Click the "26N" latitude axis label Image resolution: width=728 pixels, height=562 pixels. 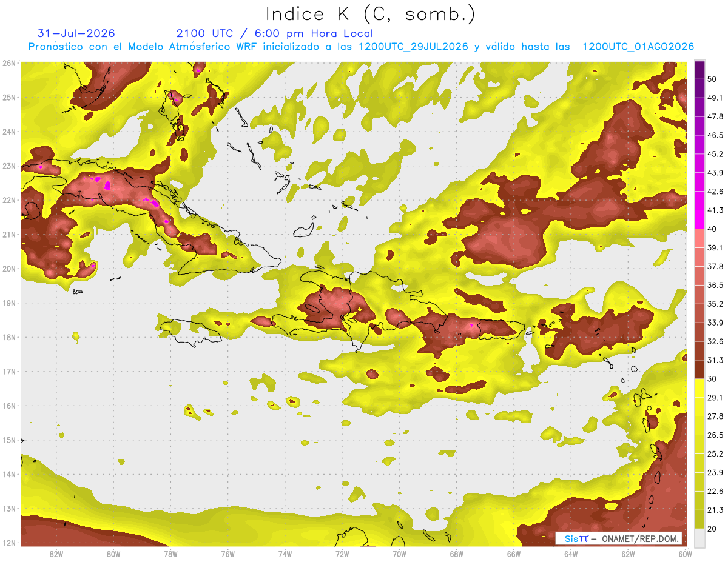click(9, 63)
